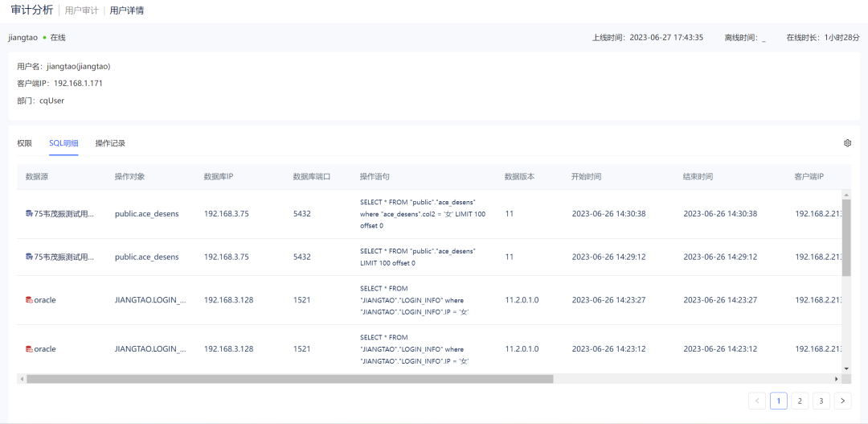The width and height of the screenshot is (868, 424).
Task: Click the PostgreSQL datasource icon for the 14:30:38 row
Action: click(29, 214)
